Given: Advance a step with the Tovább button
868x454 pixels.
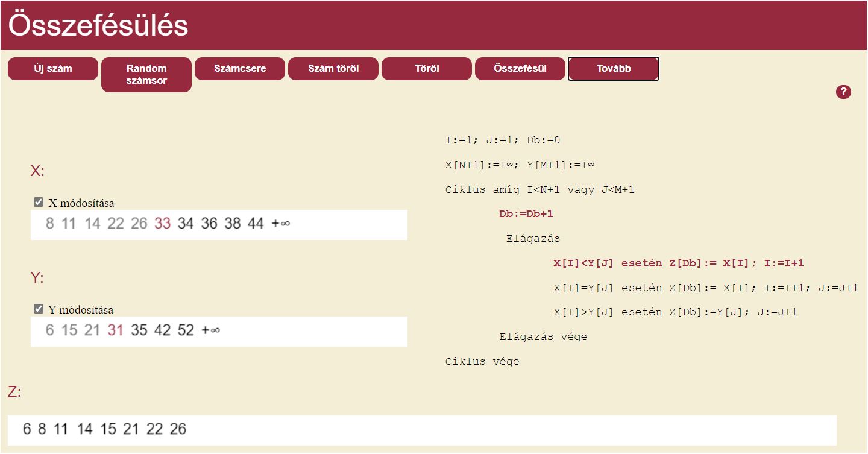Looking at the screenshot, I should pyautogui.click(x=614, y=68).
